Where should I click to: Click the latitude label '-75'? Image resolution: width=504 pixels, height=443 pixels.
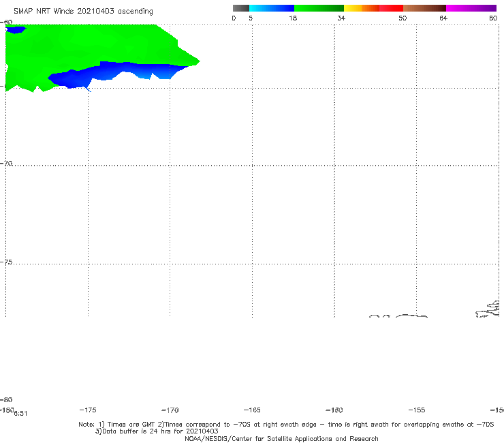(6, 262)
